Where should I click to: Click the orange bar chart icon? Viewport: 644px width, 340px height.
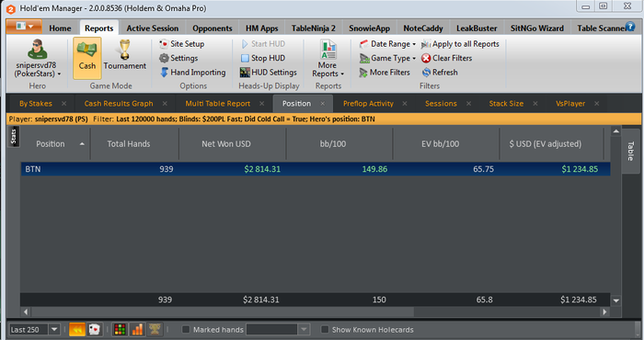tap(138, 329)
